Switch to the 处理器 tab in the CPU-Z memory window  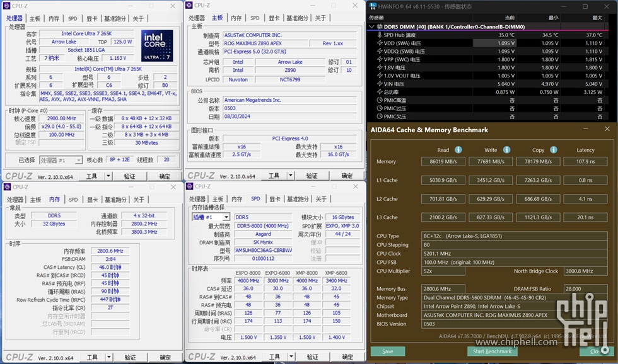(15, 200)
